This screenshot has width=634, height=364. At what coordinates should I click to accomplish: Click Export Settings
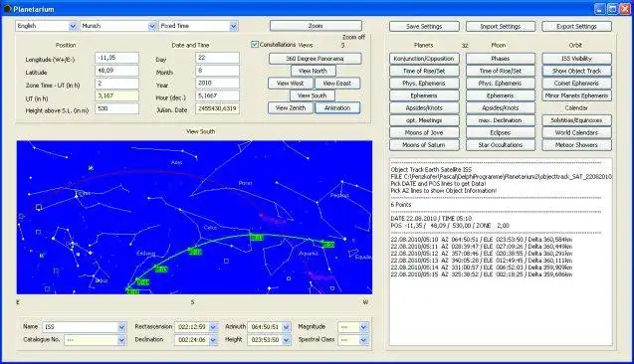(576, 26)
